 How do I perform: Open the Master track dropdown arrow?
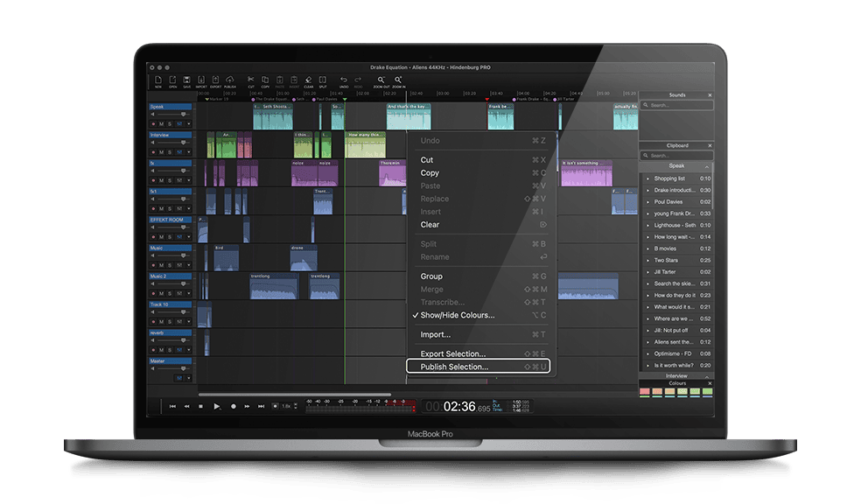(x=188, y=378)
